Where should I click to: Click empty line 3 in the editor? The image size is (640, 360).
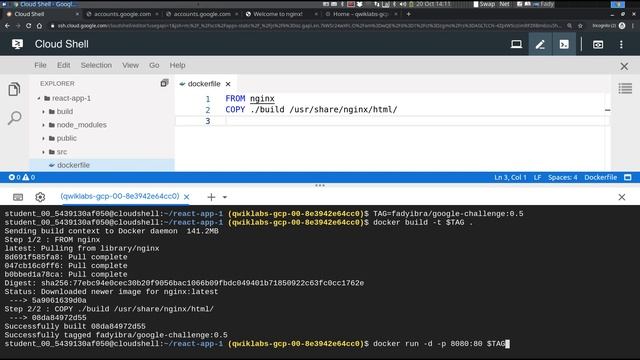pos(392,121)
